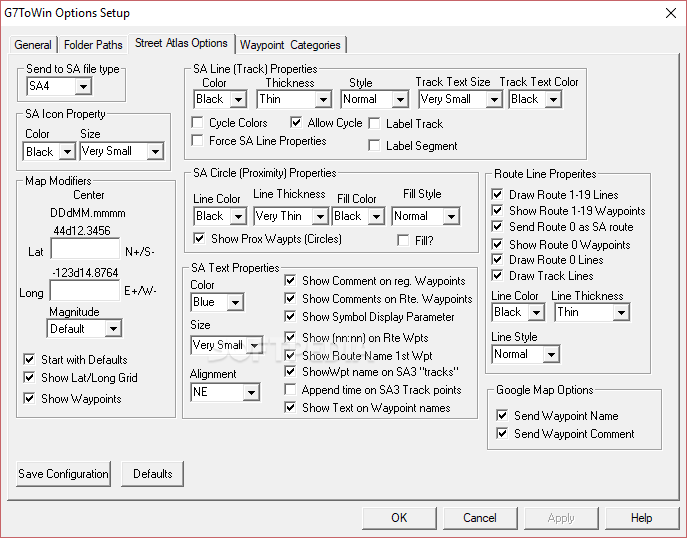Toggle Draw Route 0 Lines
This screenshot has width=687, height=538.
pyautogui.click(x=497, y=260)
